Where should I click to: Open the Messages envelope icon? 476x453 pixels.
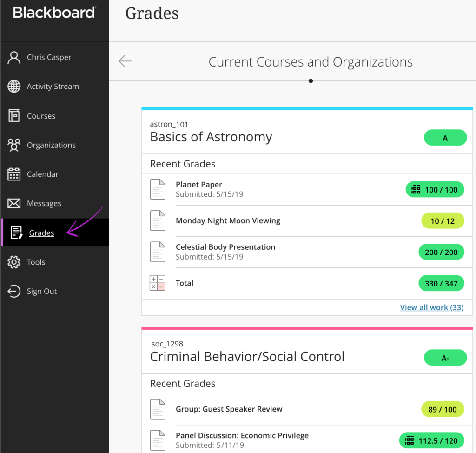pyautogui.click(x=14, y=204)
